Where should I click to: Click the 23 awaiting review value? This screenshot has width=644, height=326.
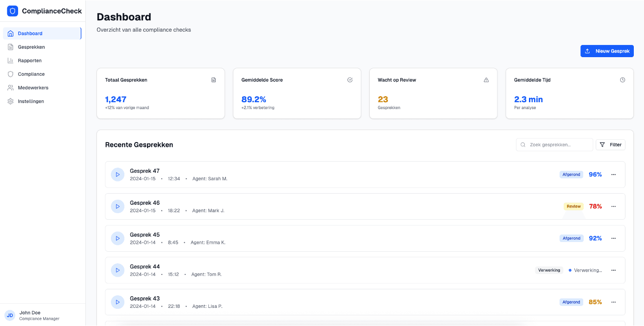pyautogui.click(x=383, y=99)
